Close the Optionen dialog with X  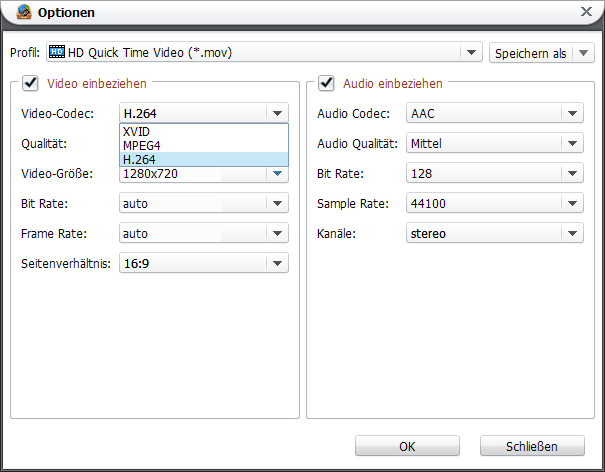point(585,12)
